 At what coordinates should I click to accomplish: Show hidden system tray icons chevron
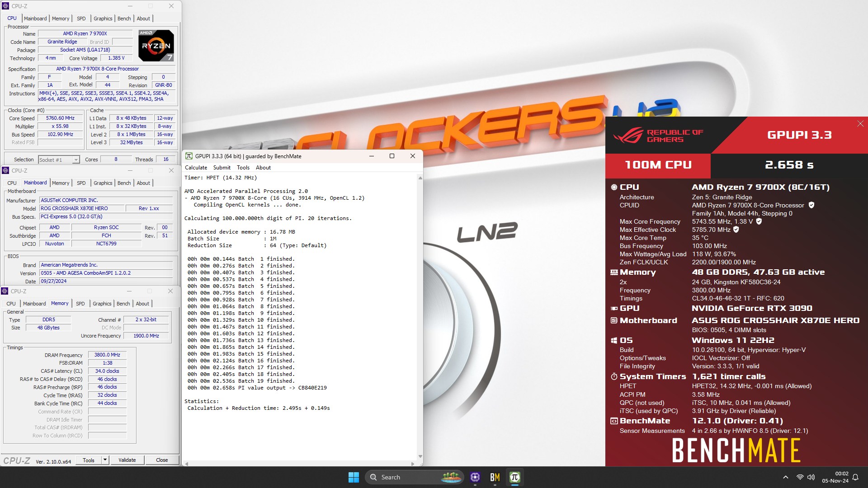786,477
